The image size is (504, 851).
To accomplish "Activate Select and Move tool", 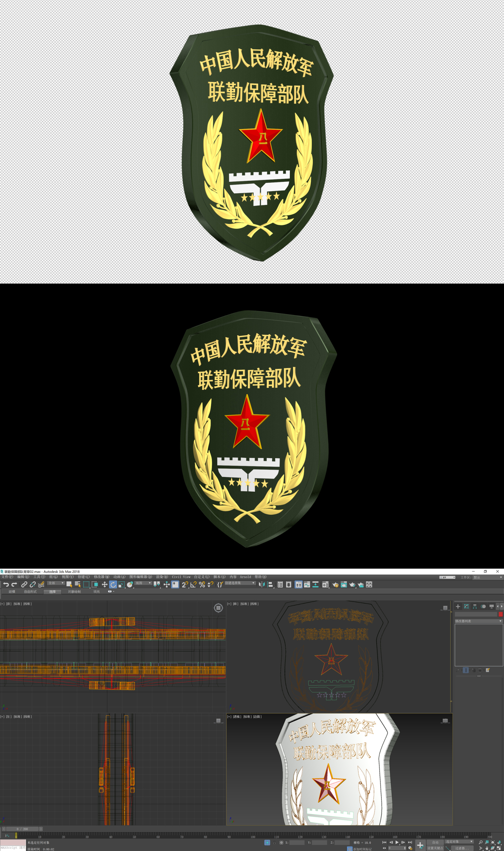I will [x=104, y=584].
